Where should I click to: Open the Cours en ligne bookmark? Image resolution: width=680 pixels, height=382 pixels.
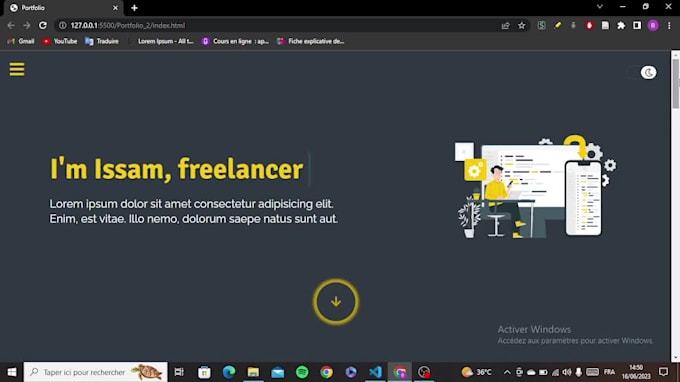pyautogui.click(x=235, y=41)
